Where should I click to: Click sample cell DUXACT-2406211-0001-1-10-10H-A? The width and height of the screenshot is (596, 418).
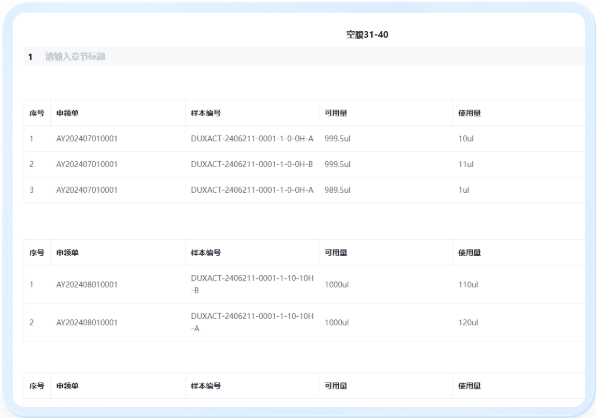tap(252, 322)
